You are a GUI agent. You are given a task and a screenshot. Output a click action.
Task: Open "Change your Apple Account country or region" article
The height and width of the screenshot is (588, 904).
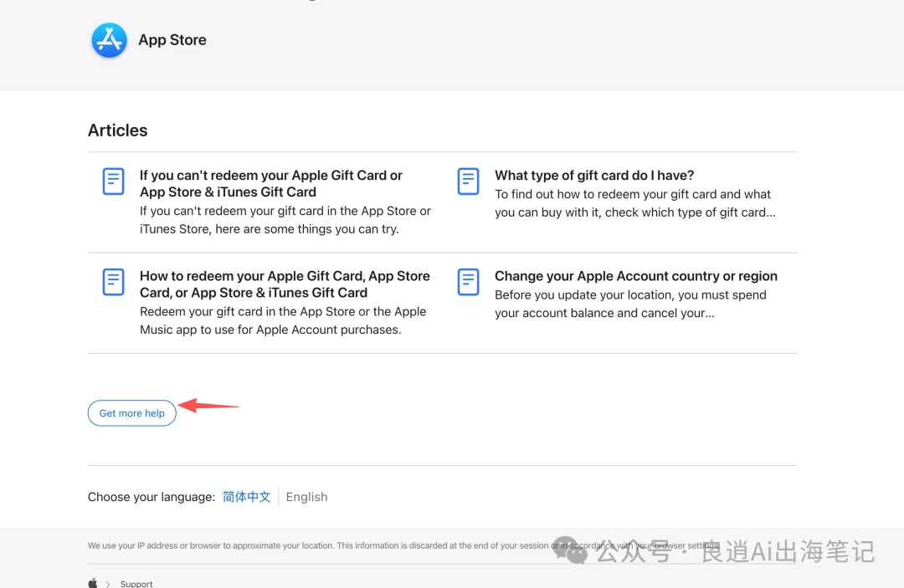point(636,276)
